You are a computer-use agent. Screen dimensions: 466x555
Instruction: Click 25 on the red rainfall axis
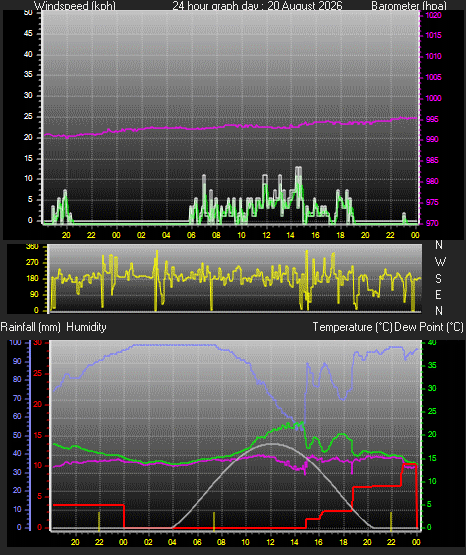(38, 373)
